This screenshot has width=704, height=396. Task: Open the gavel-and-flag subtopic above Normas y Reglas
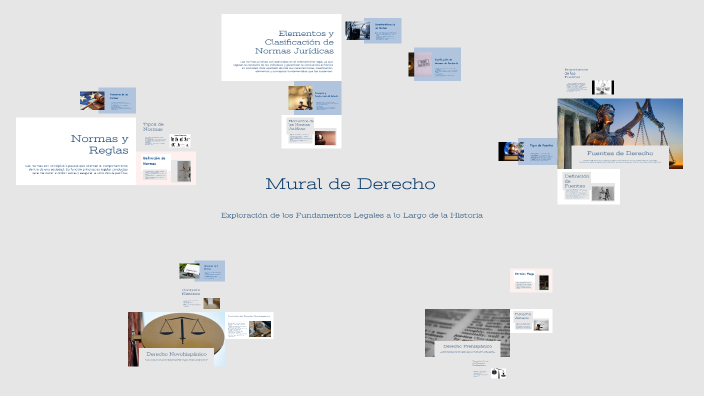[108, 101]
